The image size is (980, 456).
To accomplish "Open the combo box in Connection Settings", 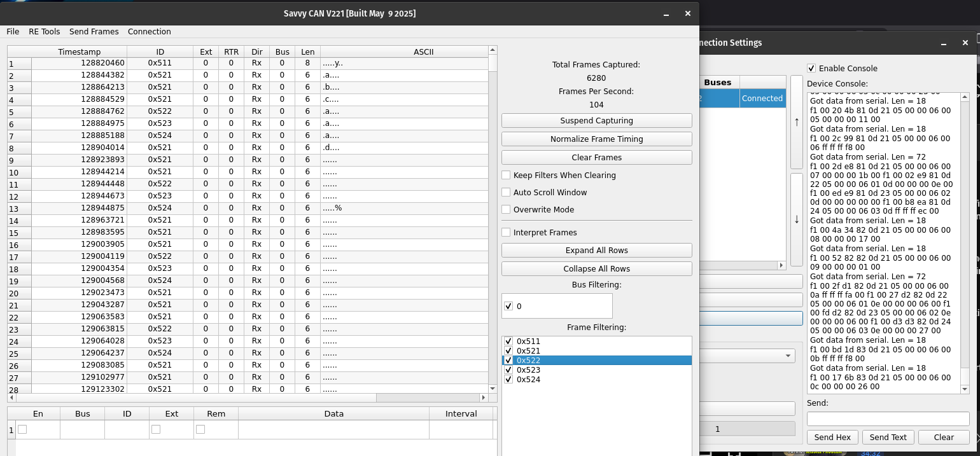I will pos(748,356).
